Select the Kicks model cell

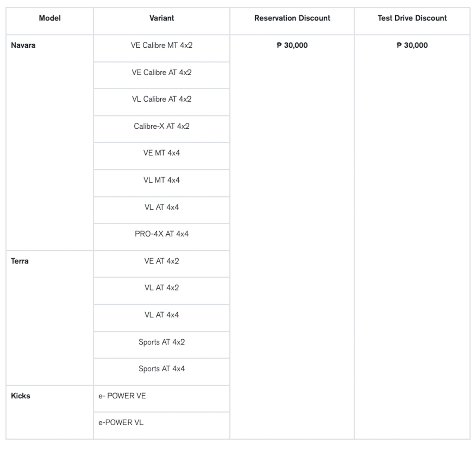(20, 396)
